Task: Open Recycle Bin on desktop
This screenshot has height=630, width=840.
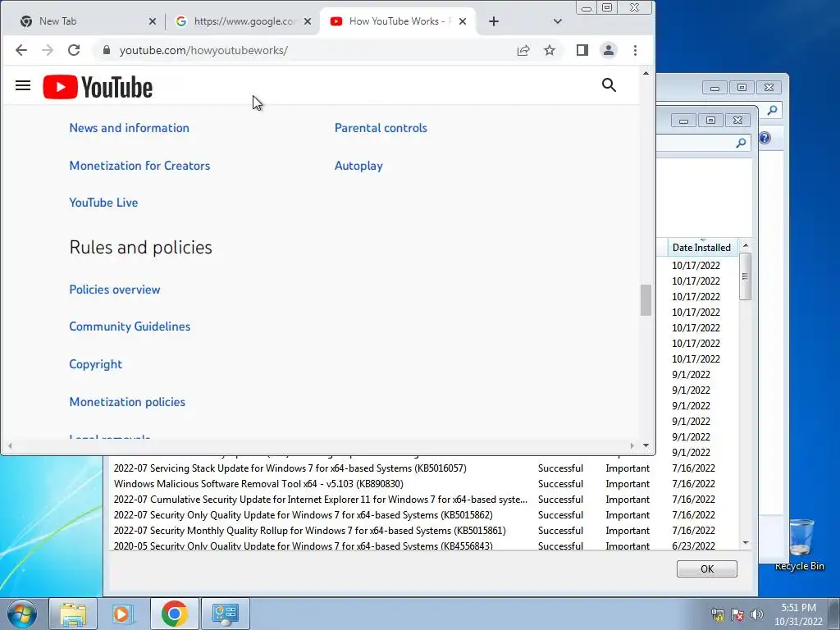Action: (x=799, y=544)
